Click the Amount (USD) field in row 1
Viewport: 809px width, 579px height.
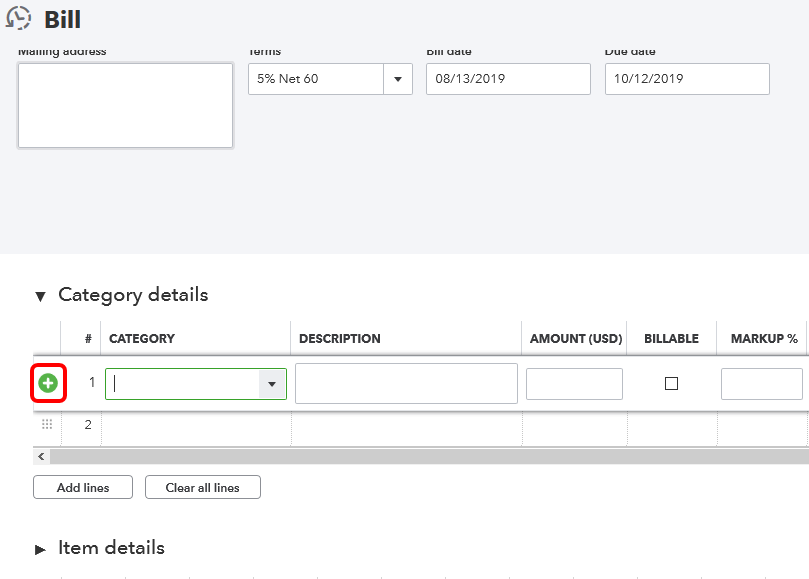pyautogui.click(x=574, y=384)
